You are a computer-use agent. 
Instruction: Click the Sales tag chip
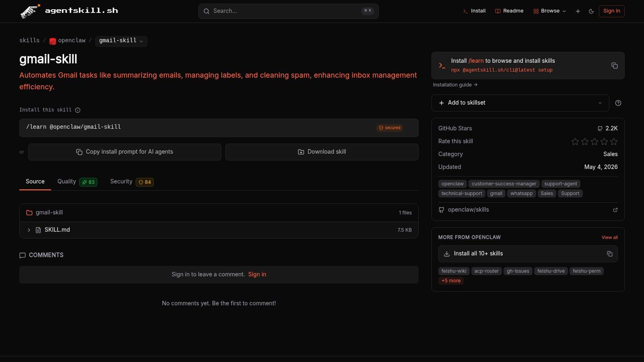click(547, 193)
